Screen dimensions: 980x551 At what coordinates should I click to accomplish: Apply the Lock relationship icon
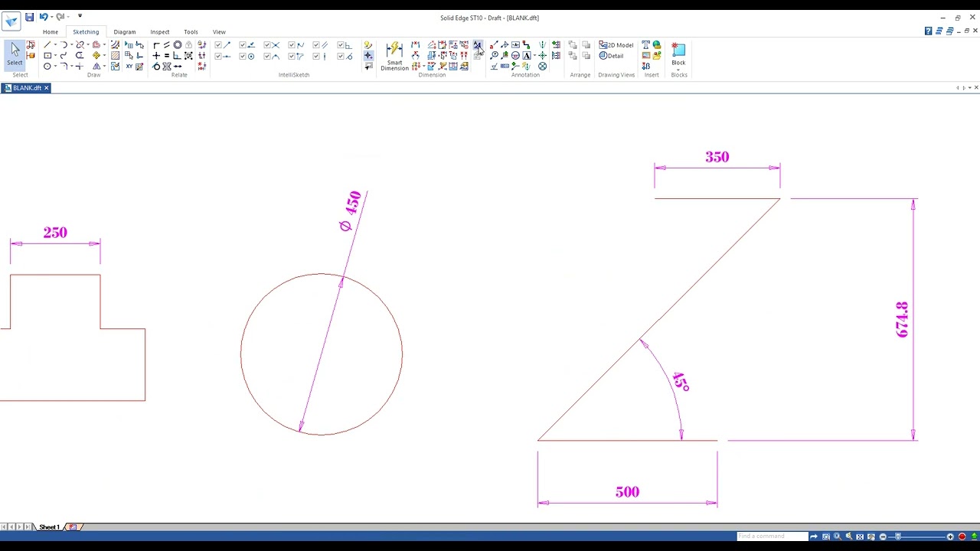coord(188,44)
